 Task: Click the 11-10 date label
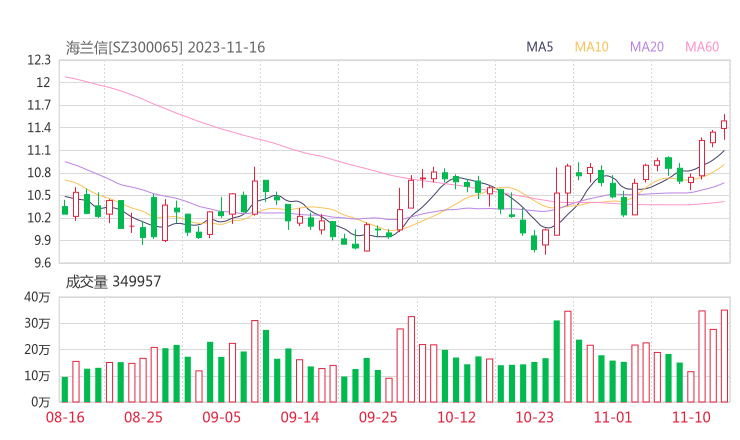coord(691,417)
